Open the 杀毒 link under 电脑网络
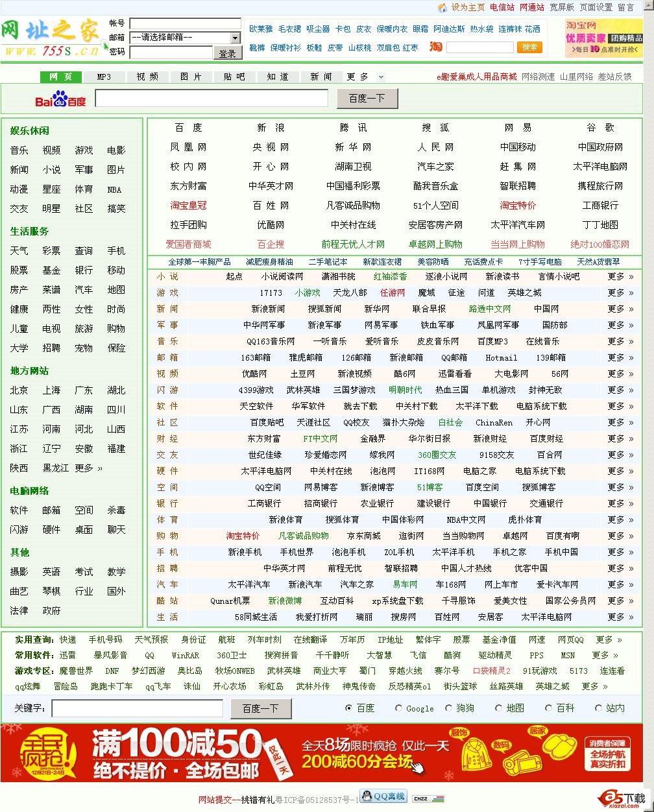654x812 pixels. click(x=117, y=510)
